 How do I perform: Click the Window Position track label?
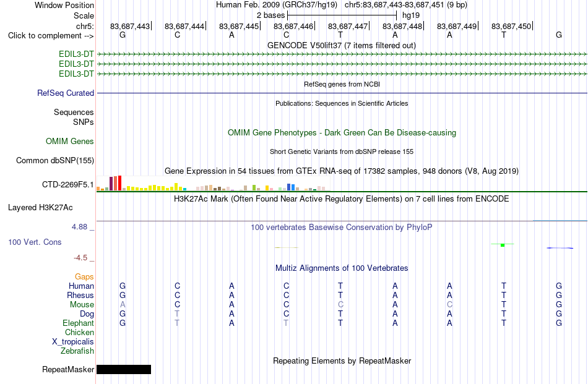(64, 5)
